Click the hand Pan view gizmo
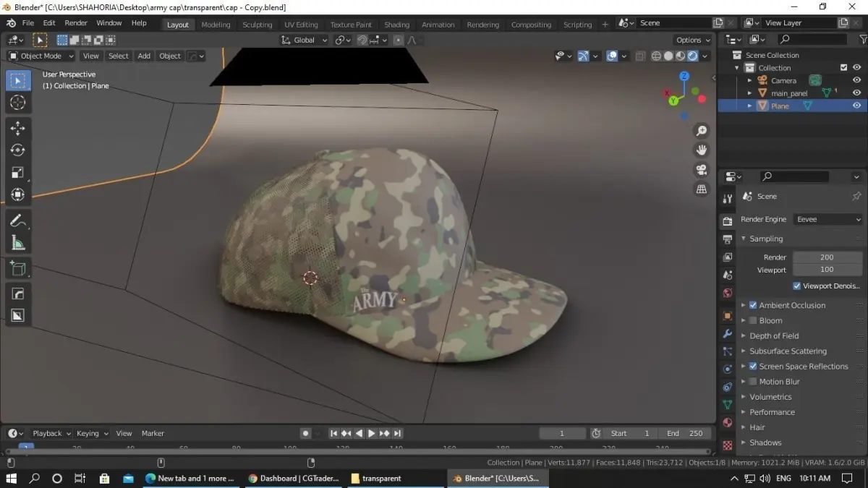 tap(701, 150)
